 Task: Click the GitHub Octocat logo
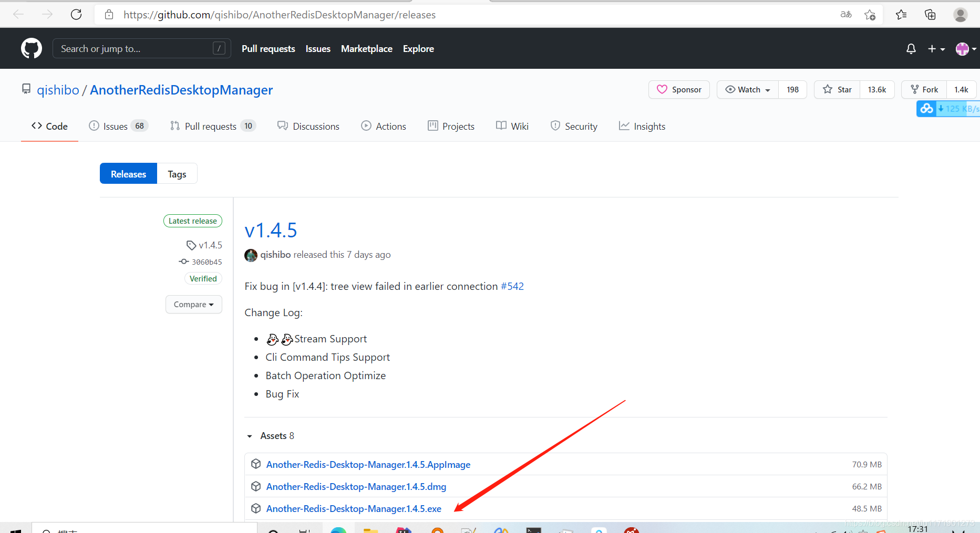(x=32, y=48)
